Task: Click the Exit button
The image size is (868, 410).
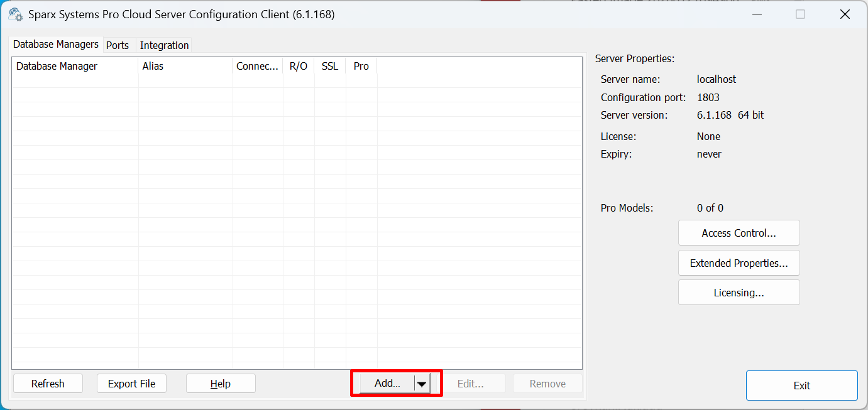Action: pos(801,386)
